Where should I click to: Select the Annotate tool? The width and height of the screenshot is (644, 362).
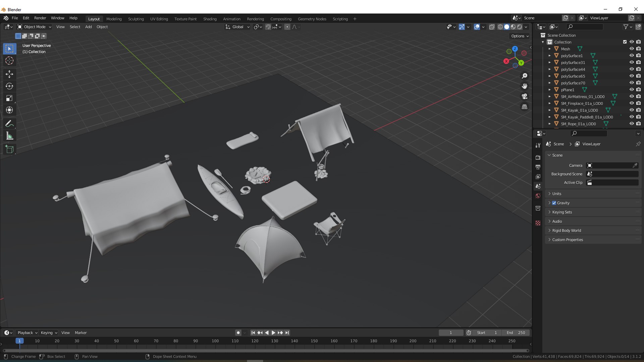pos(9,124)
